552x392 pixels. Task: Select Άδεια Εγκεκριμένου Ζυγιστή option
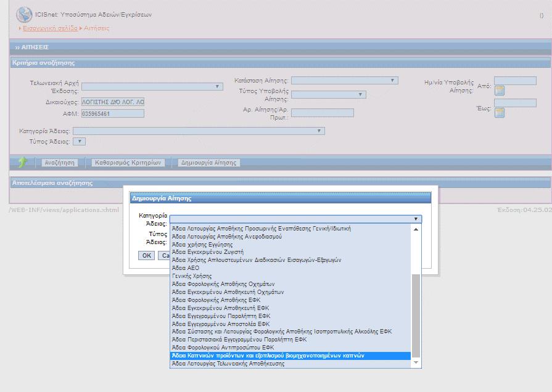tap(290, 252)
